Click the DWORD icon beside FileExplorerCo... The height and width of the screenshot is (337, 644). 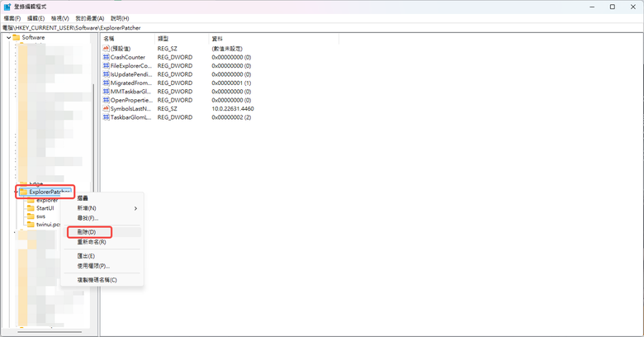pos(106,66)
